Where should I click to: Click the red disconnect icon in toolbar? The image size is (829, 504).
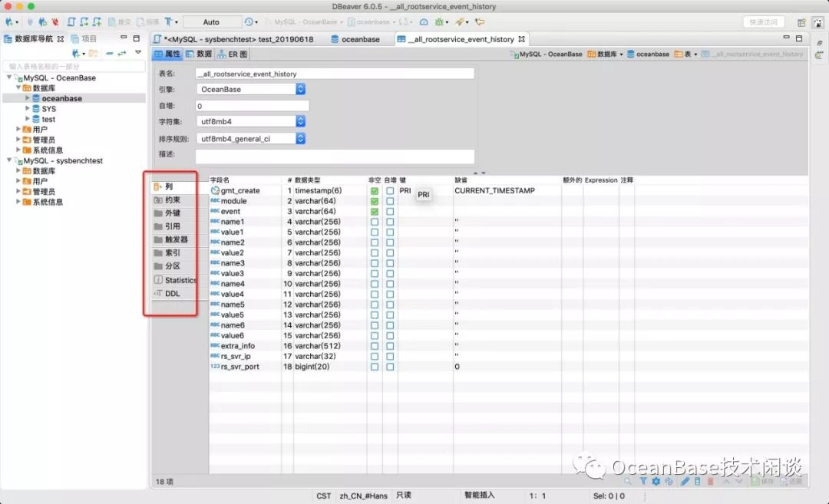click(x=54, y=21)
